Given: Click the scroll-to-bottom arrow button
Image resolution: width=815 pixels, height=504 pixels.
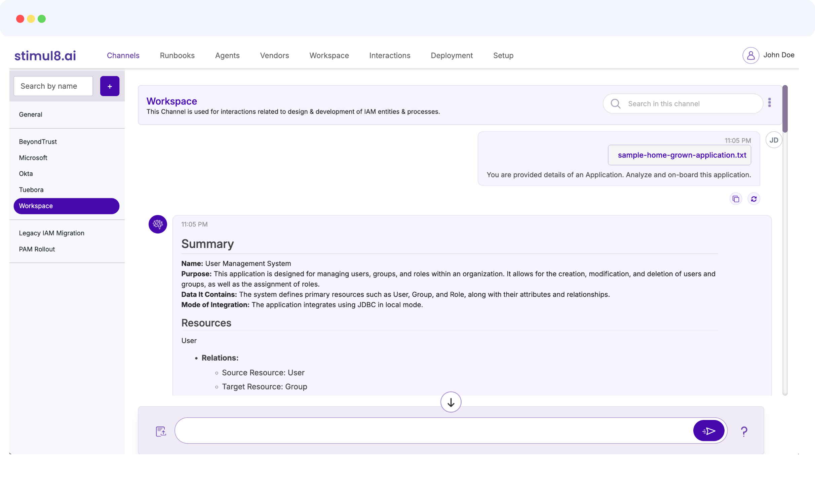Looking at the screenshot, I should 451,402.
